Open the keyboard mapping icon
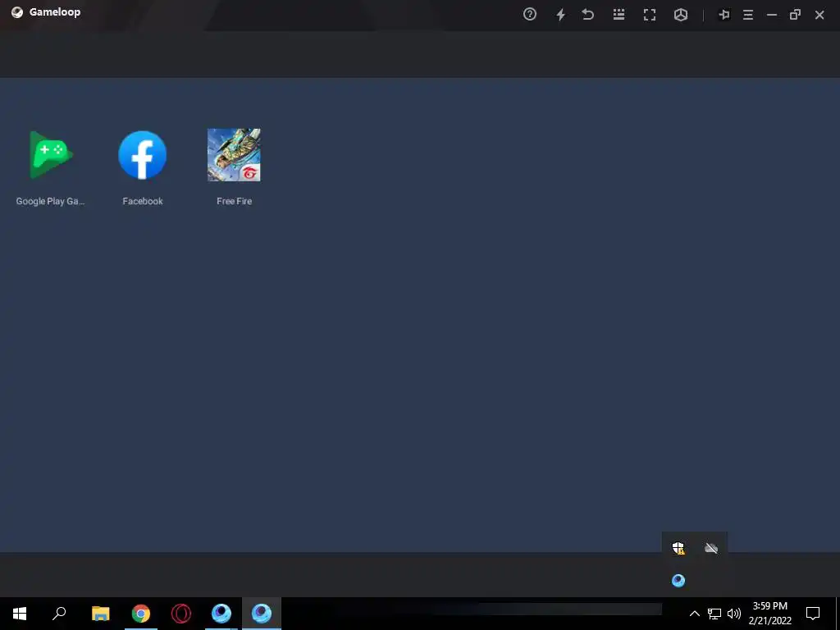 tap(619, 15)
